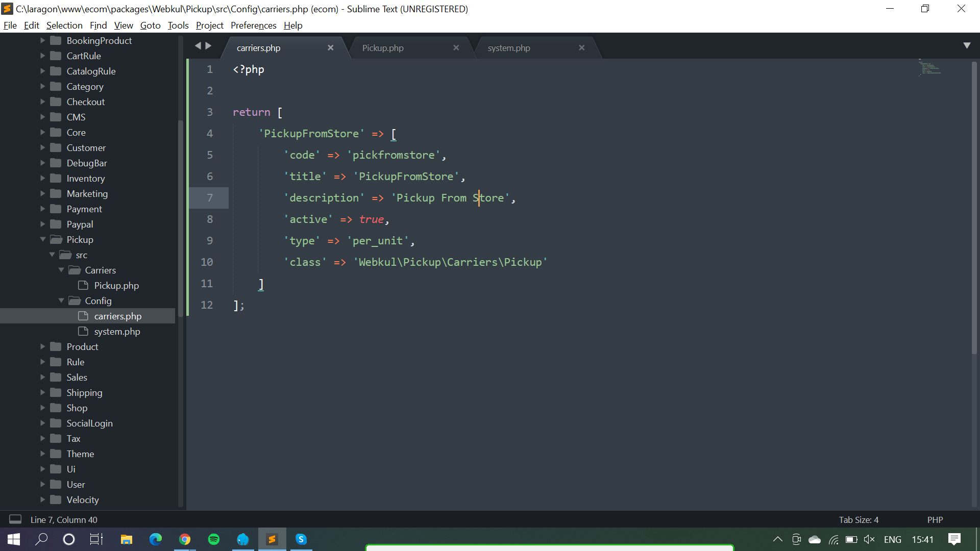Click the minimap code preview
Screen dimensions: 980x551
[x=930, y=67]
